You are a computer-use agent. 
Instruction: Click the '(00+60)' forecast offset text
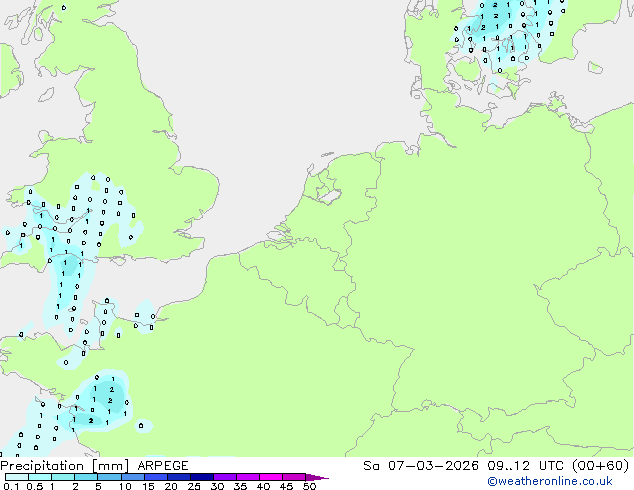click(x=601, y=466)
